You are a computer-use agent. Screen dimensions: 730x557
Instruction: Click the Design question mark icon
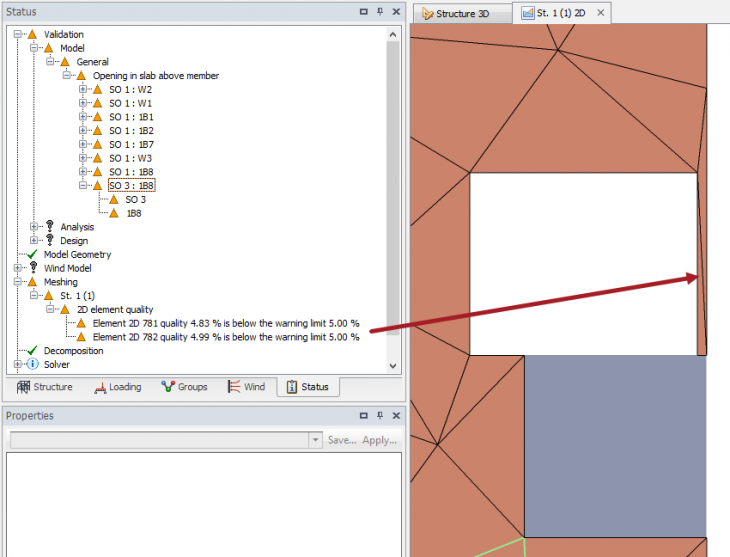[x=50, y=240]
